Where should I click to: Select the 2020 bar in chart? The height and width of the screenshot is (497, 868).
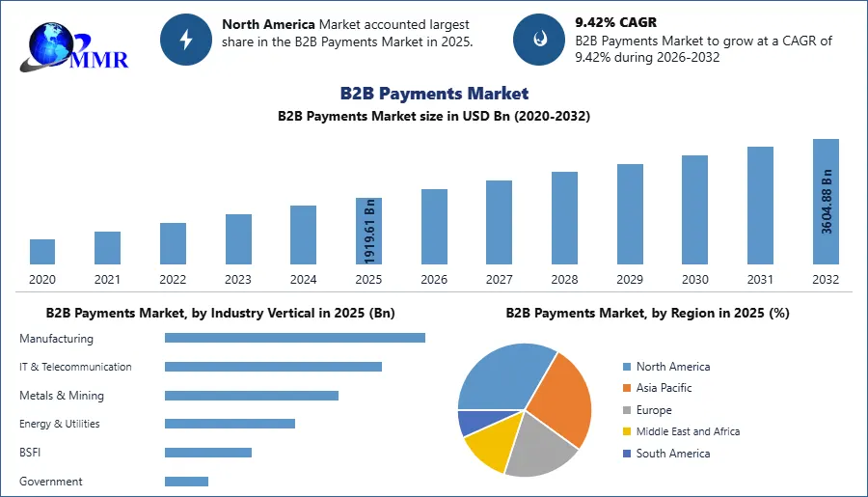(42, 252)
